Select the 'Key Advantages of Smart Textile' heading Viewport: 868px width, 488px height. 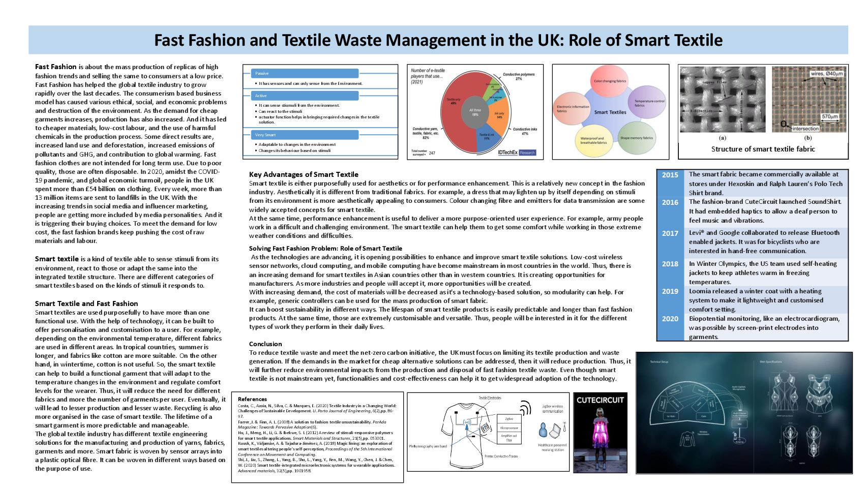click(x=304, y=174)
